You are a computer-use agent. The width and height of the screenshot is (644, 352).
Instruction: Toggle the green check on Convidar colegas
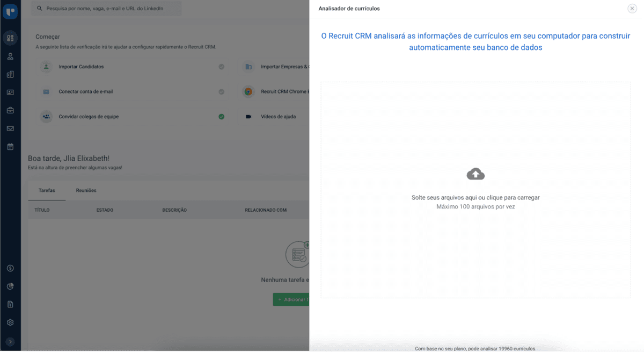[221, 116]
